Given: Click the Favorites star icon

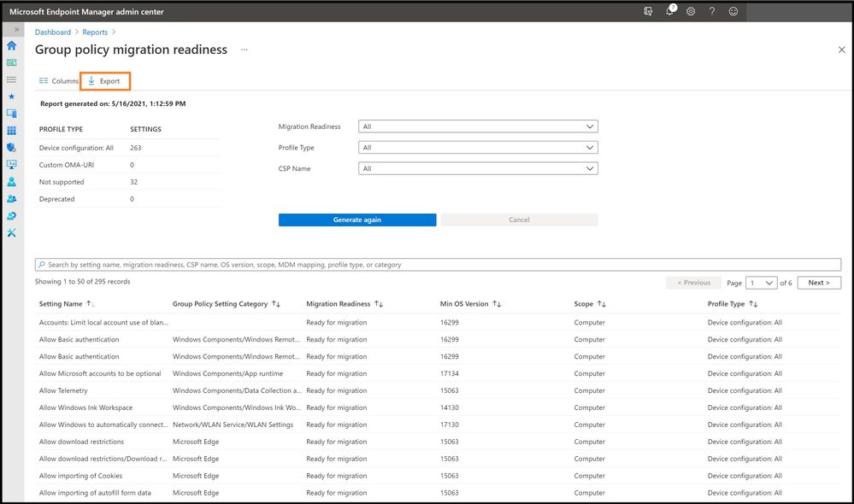Looking at the screenshot, I should (11, 97).
